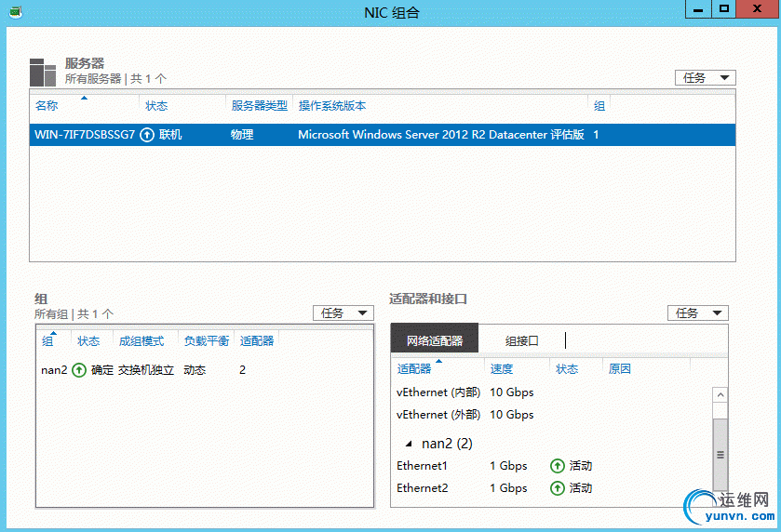Switch to the 网络适配器 tab
This screenshot has width=781, height=532.
click(x=435, y=339)
